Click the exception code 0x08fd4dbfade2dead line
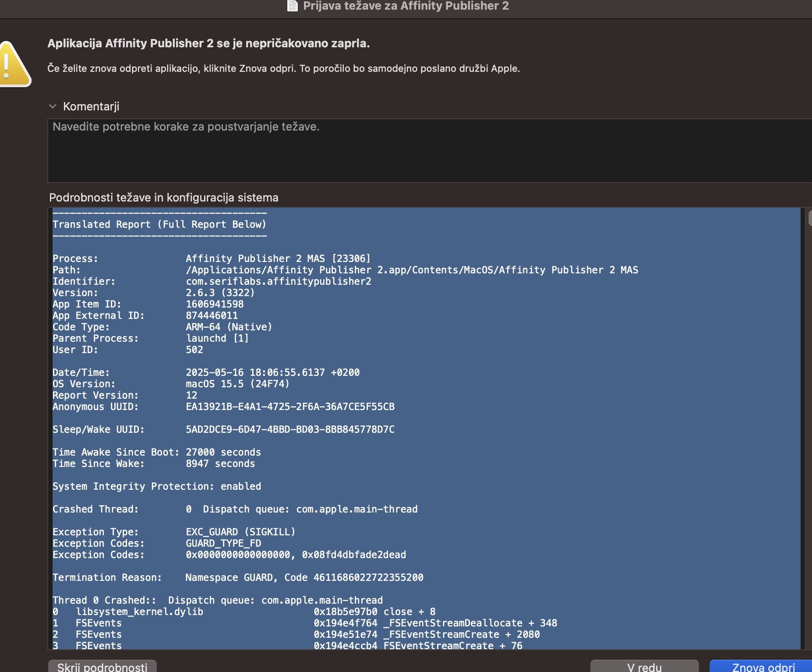Screen dimensions: 812x672 point(229,555)
